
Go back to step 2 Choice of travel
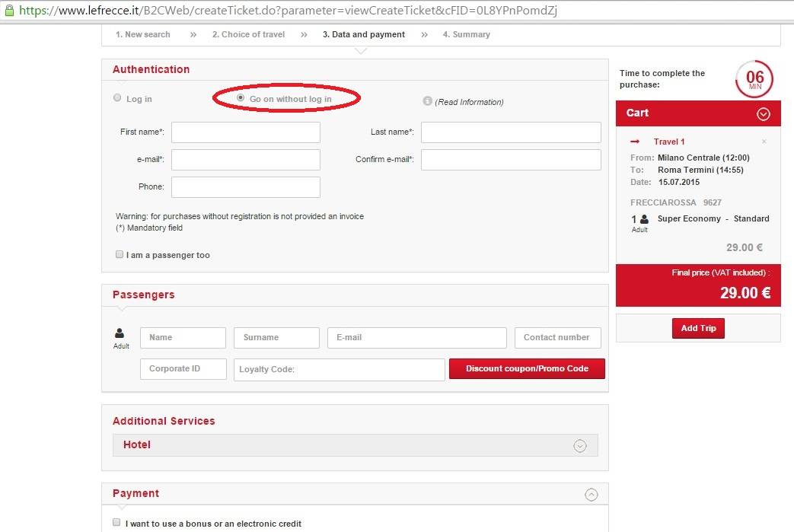coord(248,34)
